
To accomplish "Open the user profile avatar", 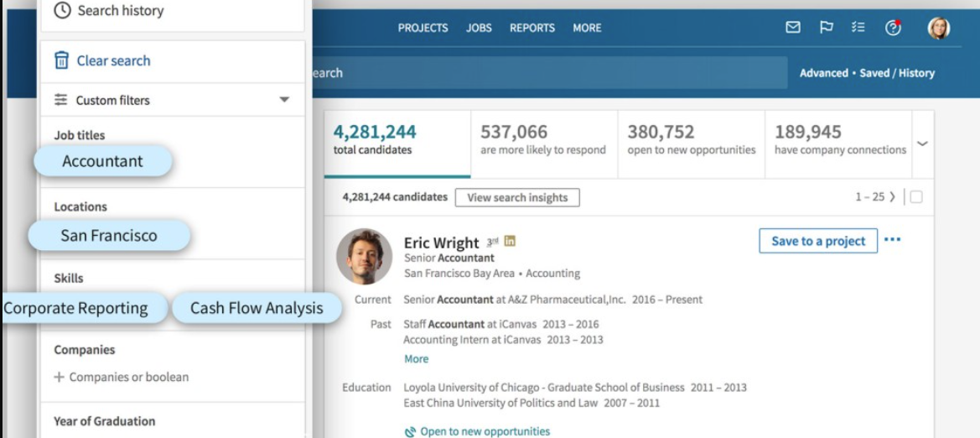I will 939,29.
